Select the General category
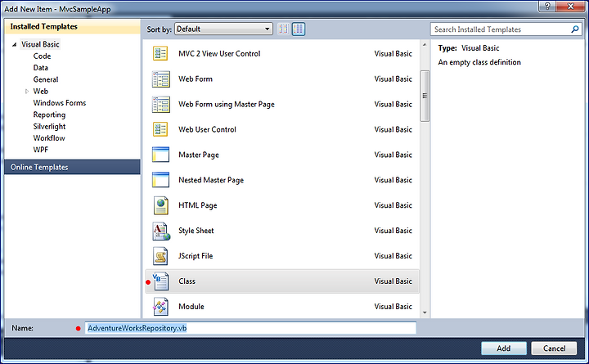Screen dimensions: 589x364 pyautogui.click(x=46, y=79)
